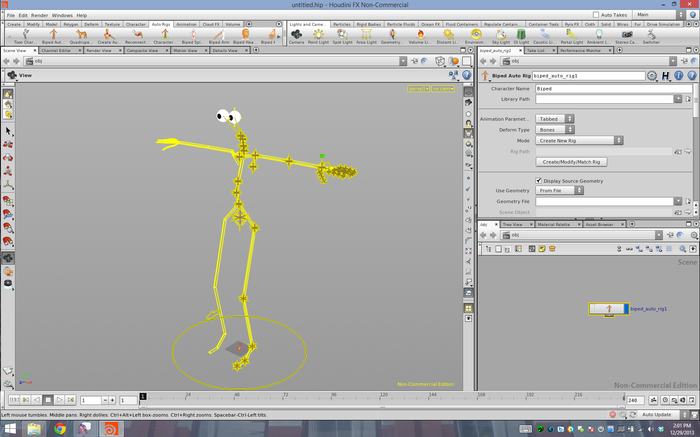Open the Render menu

(39, 15)
